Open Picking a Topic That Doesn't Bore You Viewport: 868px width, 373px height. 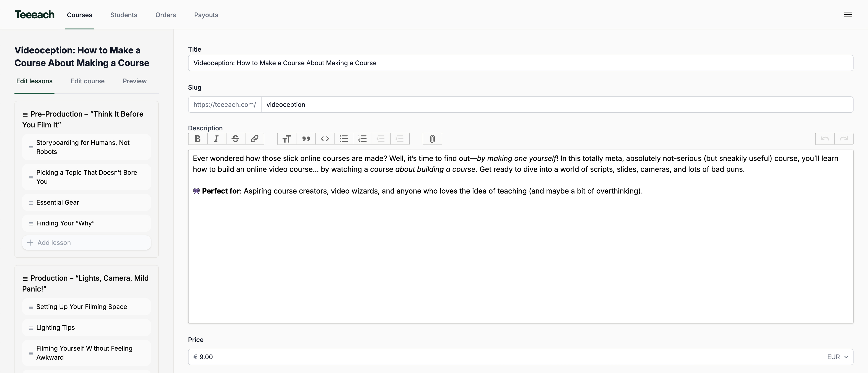coord(86,177)
